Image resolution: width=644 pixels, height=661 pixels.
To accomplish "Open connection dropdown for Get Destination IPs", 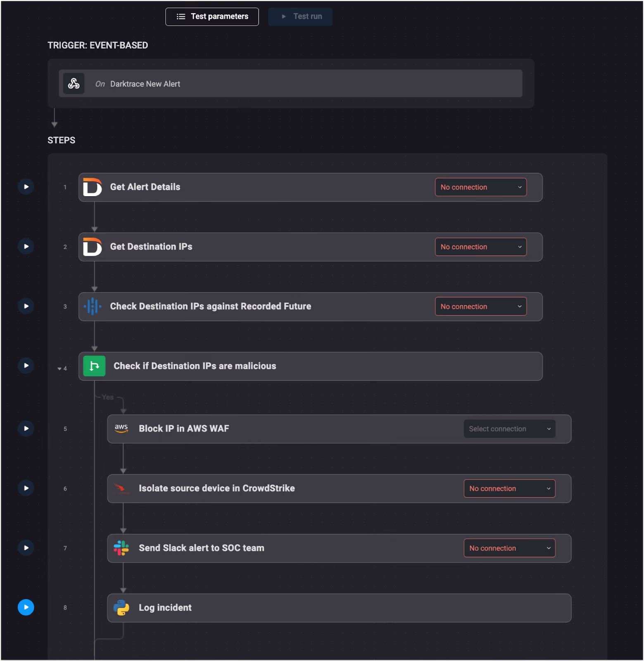I will click(481, 247).
